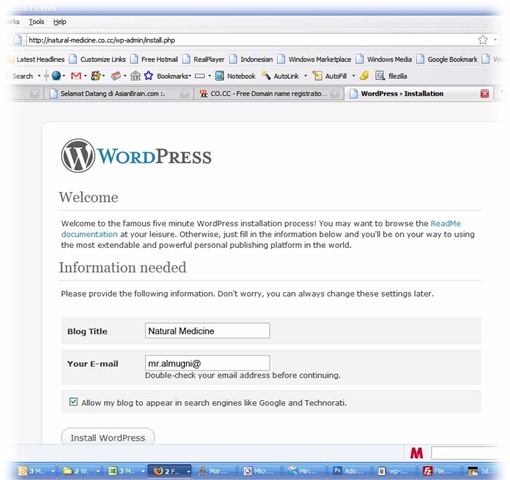The width and height of the screenshot is (510, 480).
Task: Click the yellow highlighter icon
Action: [x=364, y=76]
